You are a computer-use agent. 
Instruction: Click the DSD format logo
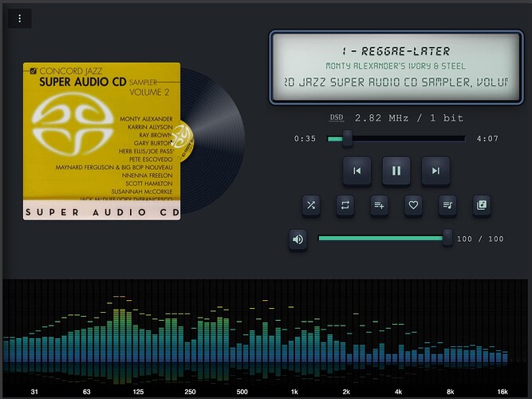(x=337, y=118)
